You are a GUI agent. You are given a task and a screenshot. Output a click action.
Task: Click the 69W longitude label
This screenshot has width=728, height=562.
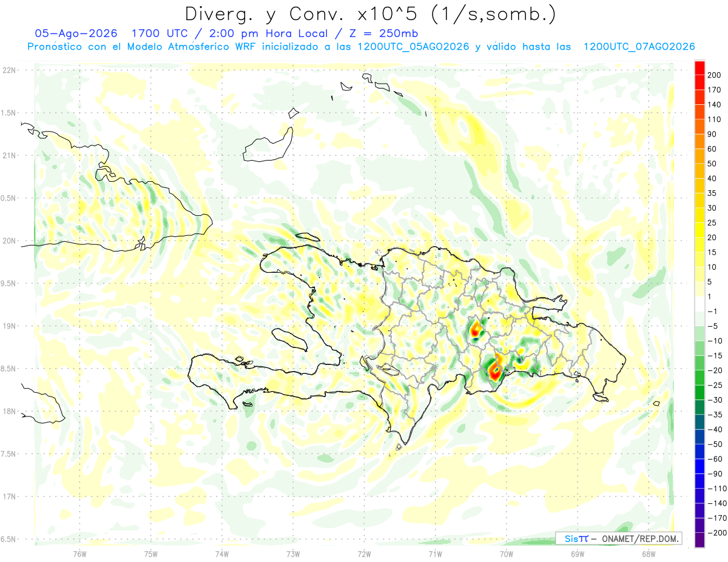[578, 554]
